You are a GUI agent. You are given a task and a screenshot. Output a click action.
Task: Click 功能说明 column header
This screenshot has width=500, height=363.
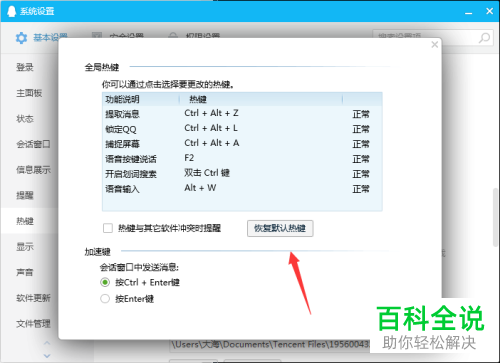coord(141,99)
